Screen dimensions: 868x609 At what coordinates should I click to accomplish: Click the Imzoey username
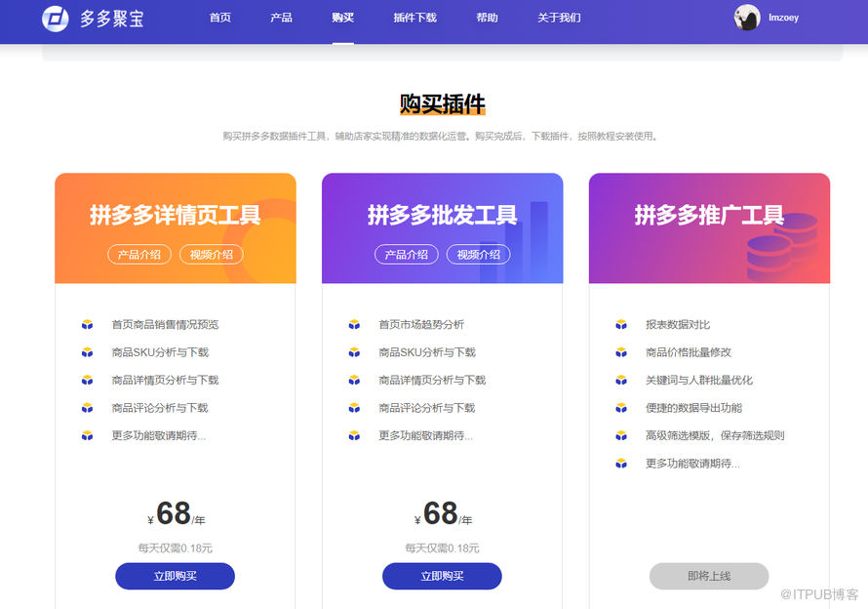(x=783, y=18)
